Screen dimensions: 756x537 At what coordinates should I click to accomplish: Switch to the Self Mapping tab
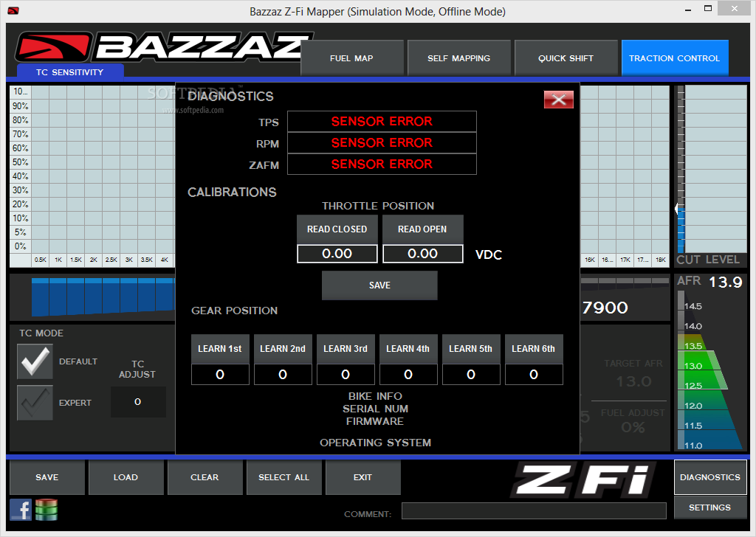(x=458, y=58)
